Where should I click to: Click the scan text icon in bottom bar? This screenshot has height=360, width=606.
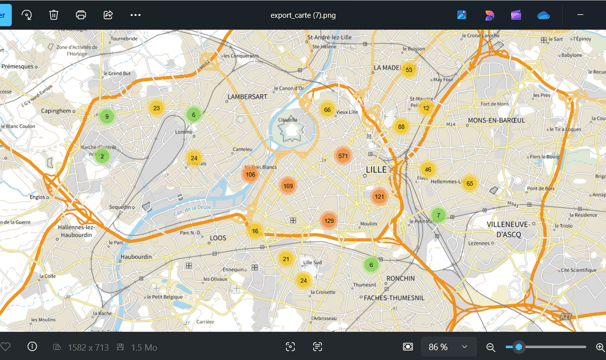tap(317, 347)
